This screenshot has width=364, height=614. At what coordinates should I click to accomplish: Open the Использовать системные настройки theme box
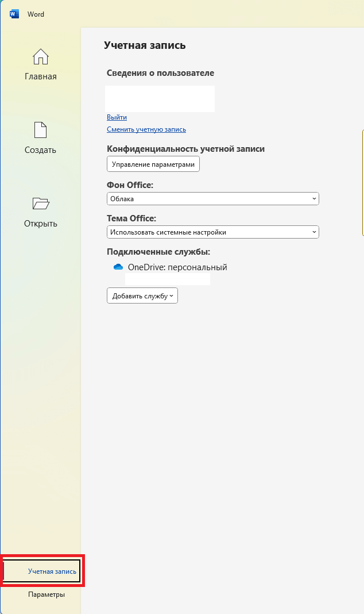212,232
